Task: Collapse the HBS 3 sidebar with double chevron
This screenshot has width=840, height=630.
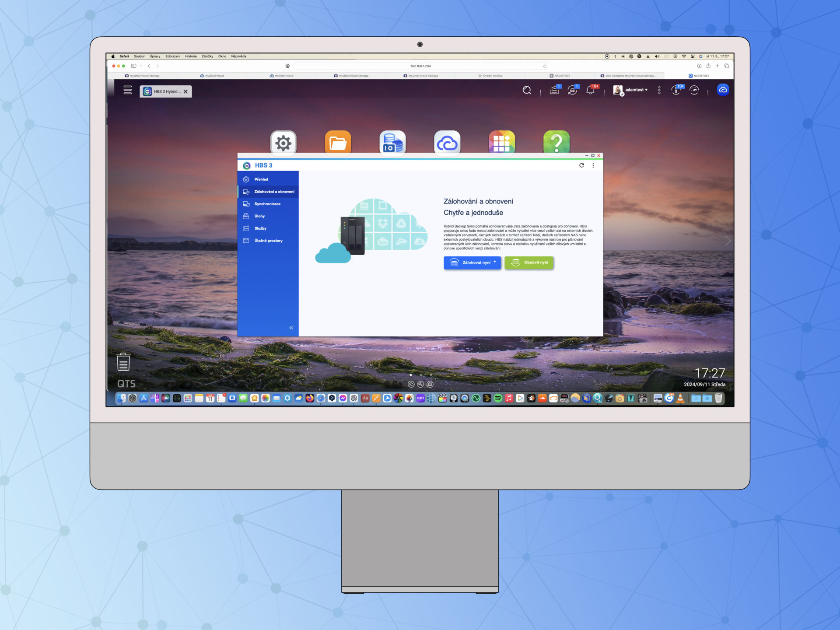Action: [291, 328]
